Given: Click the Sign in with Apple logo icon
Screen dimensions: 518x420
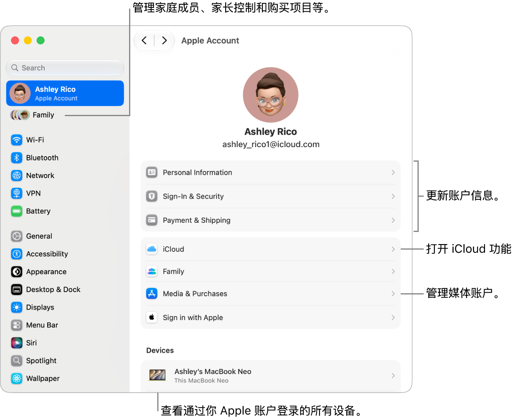Looking at the screenshot, I should [152, 317].
